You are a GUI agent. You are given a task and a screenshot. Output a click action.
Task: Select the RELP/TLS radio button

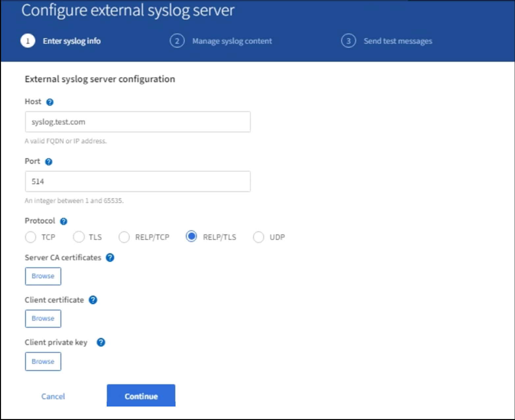click(x=191, y=236)
